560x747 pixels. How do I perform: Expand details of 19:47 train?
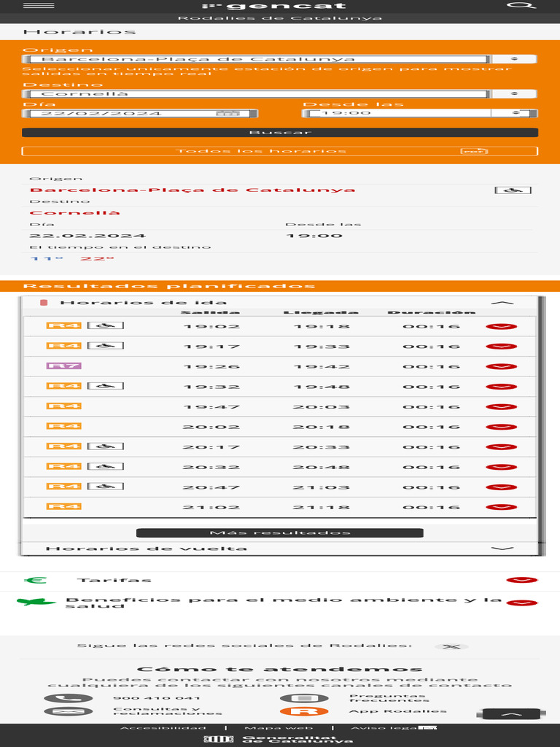[502, 407]
